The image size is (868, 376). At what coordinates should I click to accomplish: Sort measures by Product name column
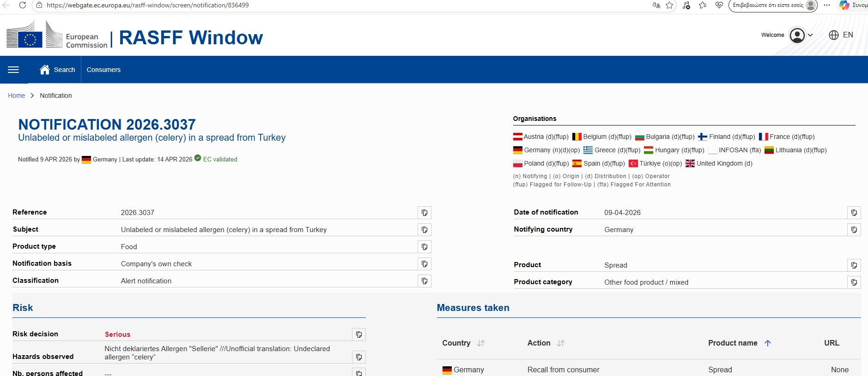tap(768, 343)
